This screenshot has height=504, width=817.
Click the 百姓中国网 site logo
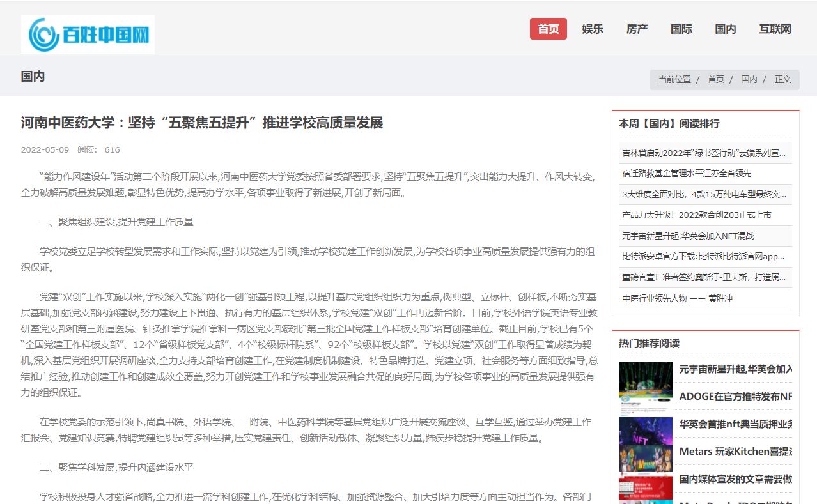click(88, 34)
